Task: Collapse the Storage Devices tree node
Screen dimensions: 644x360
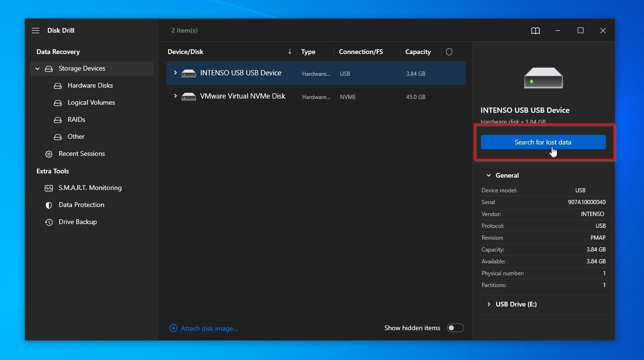Action: click(37, 69)
